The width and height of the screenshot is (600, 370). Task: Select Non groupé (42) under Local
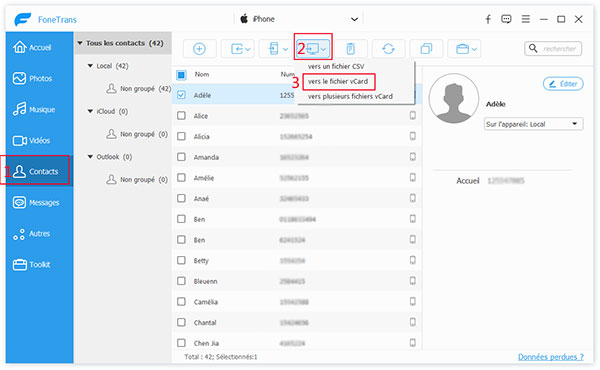click(139, 89)
